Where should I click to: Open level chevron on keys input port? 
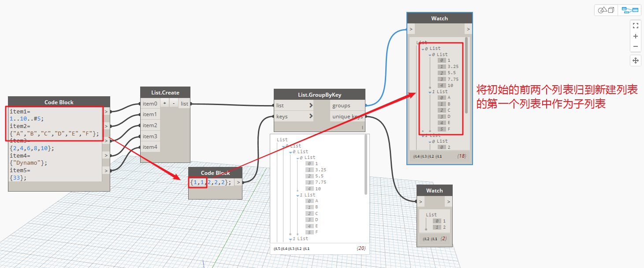pyautogui.click(x=311, y=117)
